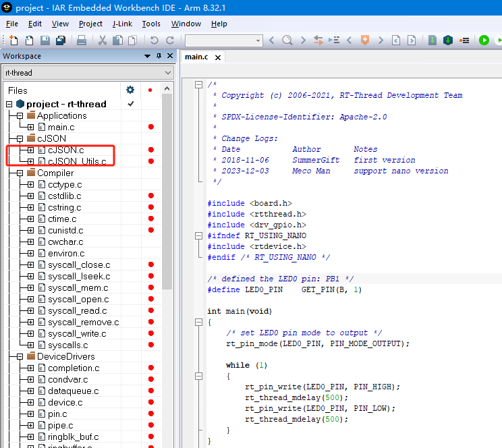Screen dimensions: 502x448
Task: Open the Tools menu
Action: pyautogui.click(x=151, y=24)
